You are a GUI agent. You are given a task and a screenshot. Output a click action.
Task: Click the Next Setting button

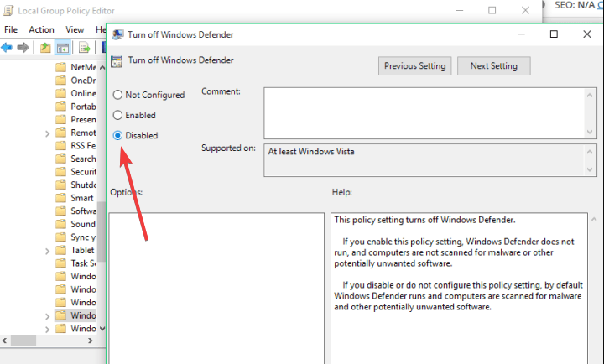[494, 66]
